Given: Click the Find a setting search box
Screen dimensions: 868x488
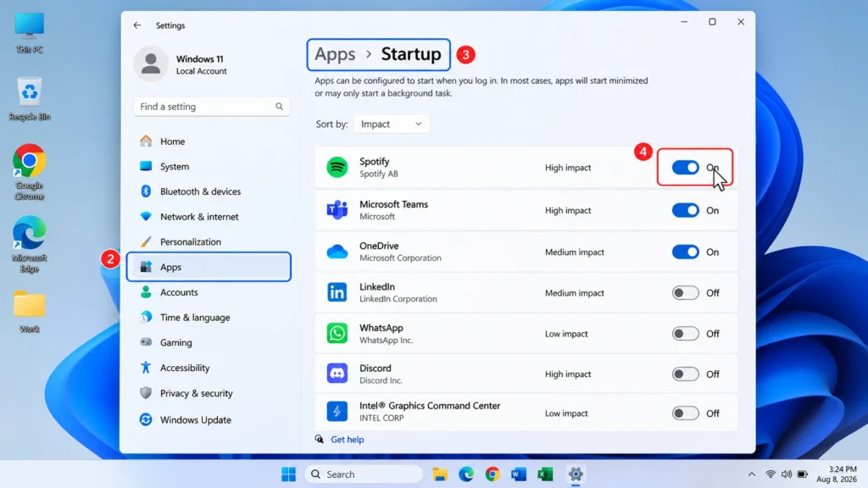Looking at the screenshot, I should pyautogui.click(x=211, y=106).
